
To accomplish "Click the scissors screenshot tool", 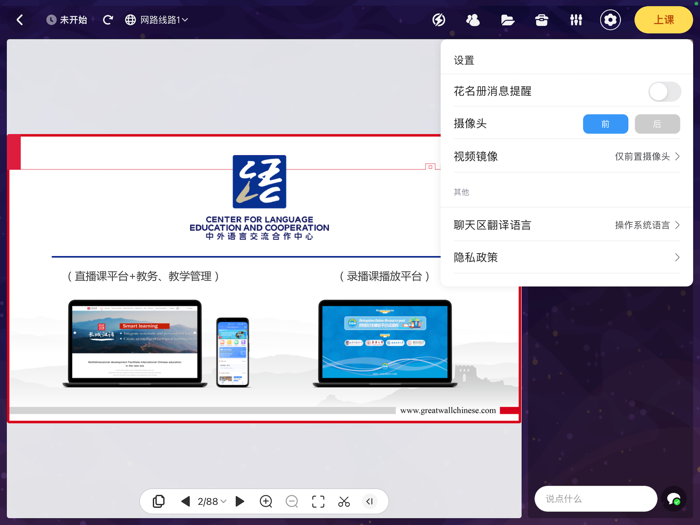I will [344, 501].
